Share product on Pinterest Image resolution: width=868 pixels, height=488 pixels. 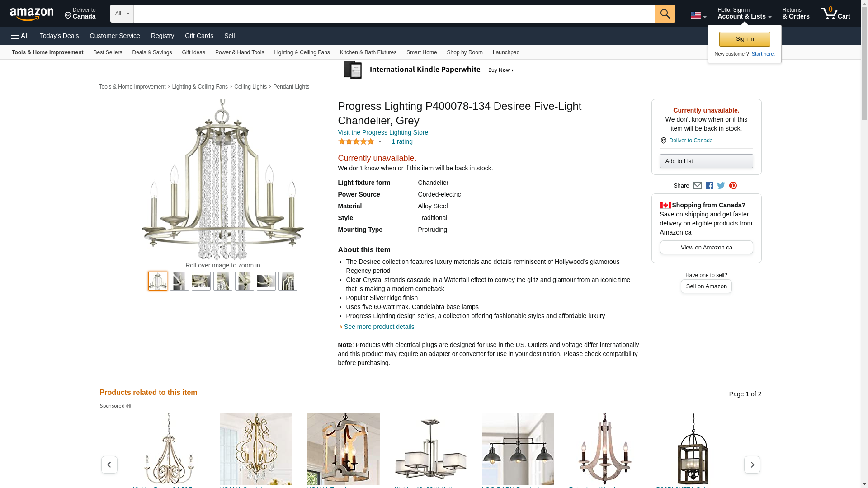[733, 186]
